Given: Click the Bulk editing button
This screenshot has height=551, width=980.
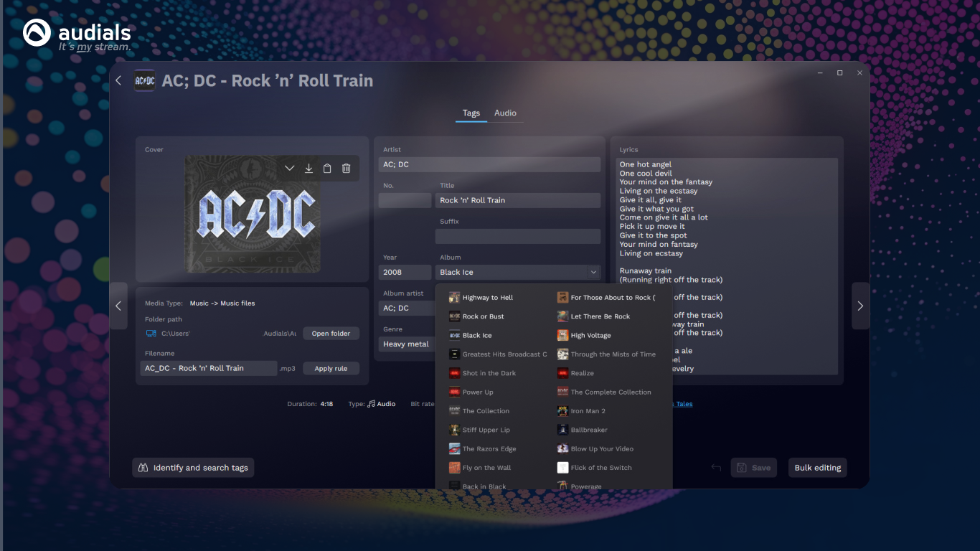Looking at the screenshot, I should [817, 467].
